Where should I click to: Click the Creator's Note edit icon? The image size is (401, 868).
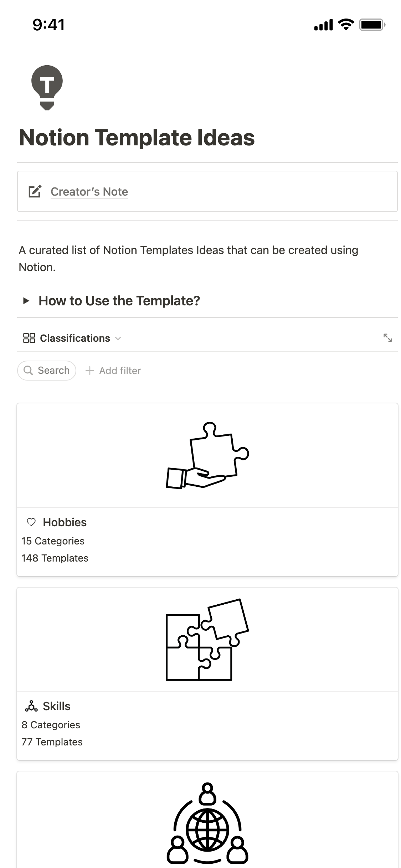(35, 191)
